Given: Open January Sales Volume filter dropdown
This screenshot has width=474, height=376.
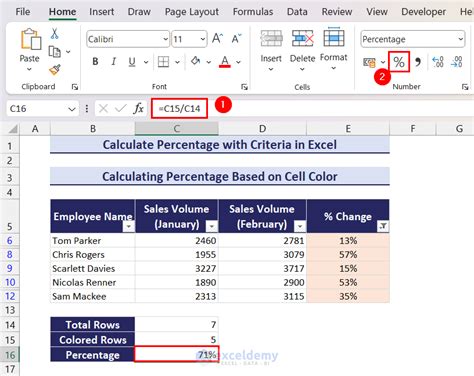Looking at the screenshot, I should [x=211, y=227].
